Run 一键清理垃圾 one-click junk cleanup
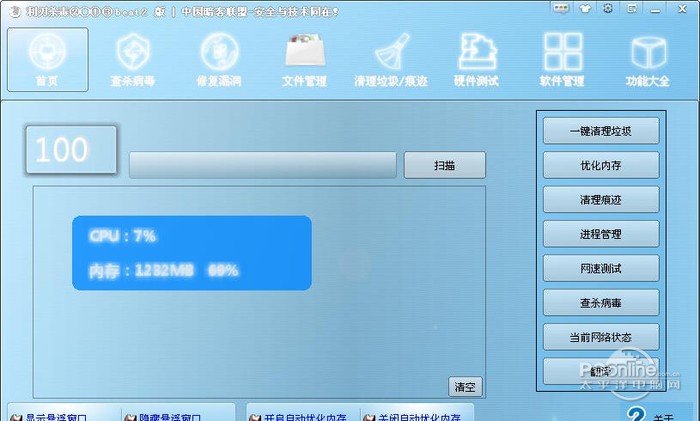700x421 pixels. (601, 131)
